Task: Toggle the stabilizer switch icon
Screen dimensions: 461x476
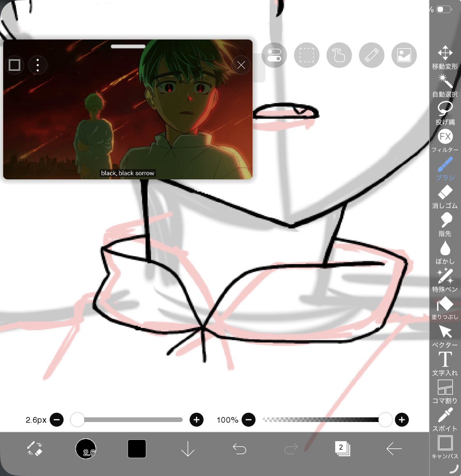Action: tap(274, 55)
